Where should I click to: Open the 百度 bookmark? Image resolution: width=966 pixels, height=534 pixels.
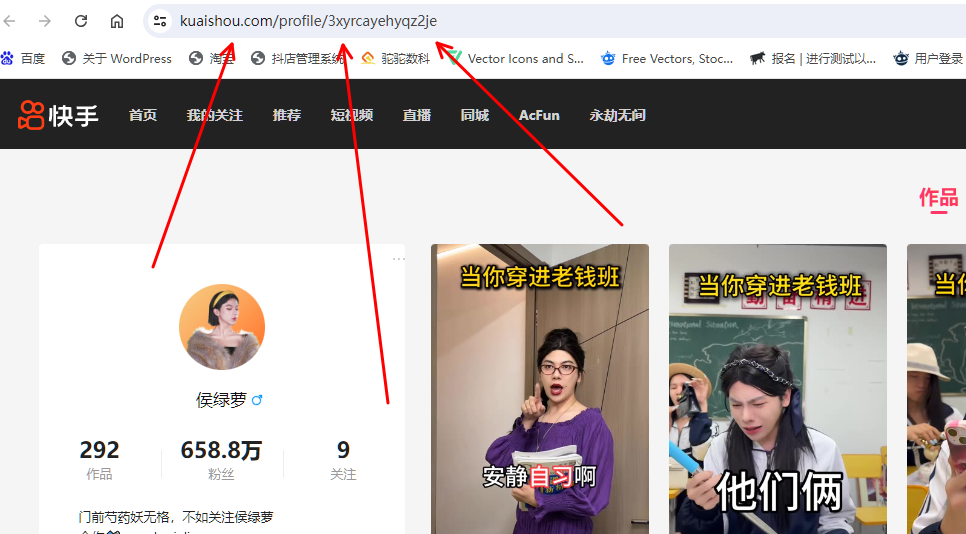(23, 59)
